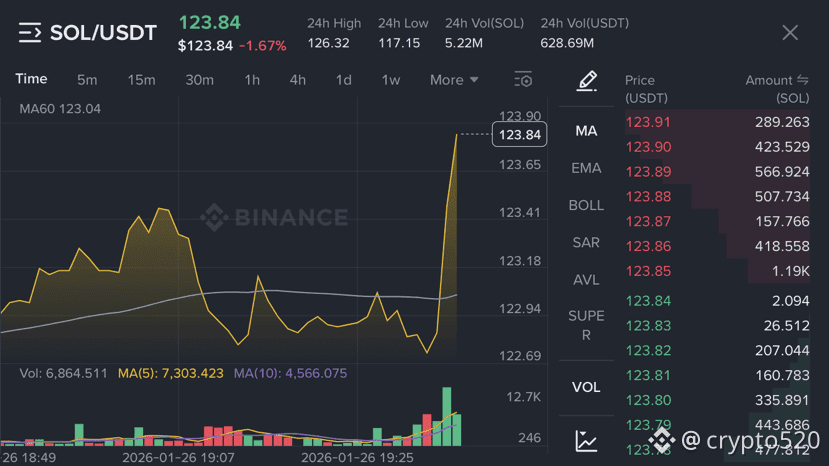The width and height of the screenshot is (829, 466).
Task: Select the 123.84 bid price row
Action: tap(717, 301)
